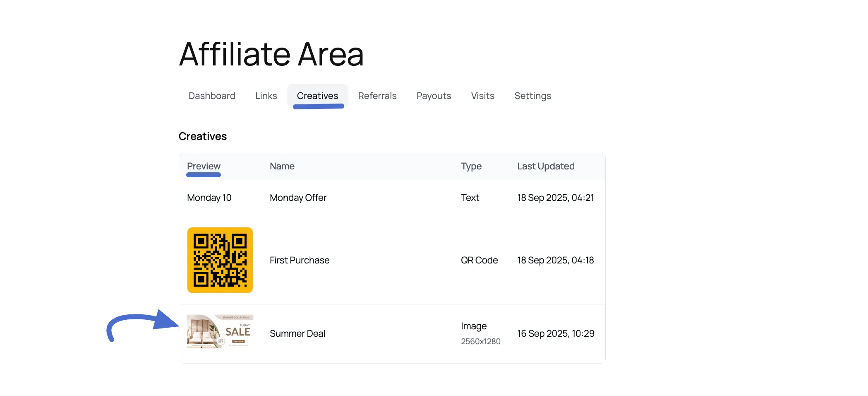
Task: Select the Summer Deal creative name
Action: (x=297, y=334)
